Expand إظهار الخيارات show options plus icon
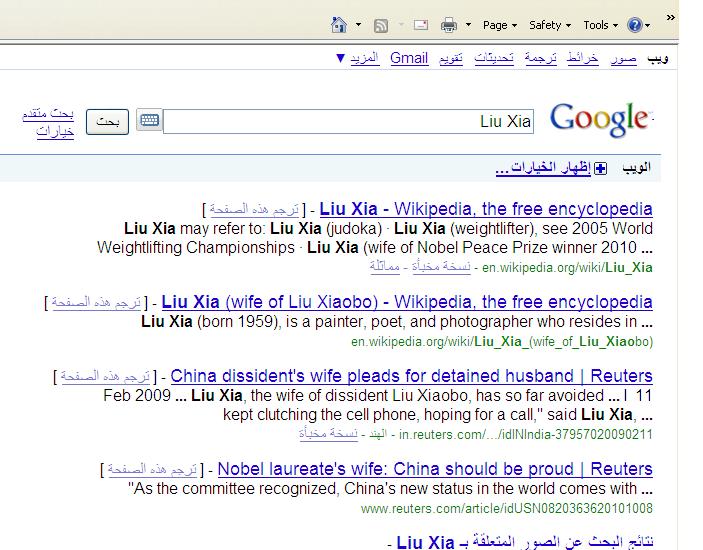The image size is (703, 550). click(x=600, y=169)
